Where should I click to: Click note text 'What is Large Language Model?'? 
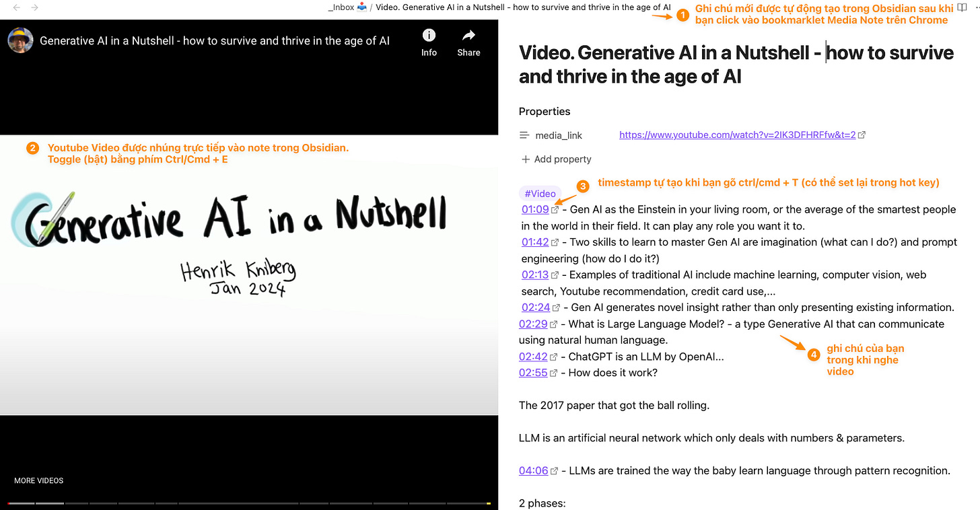point(647,324)
